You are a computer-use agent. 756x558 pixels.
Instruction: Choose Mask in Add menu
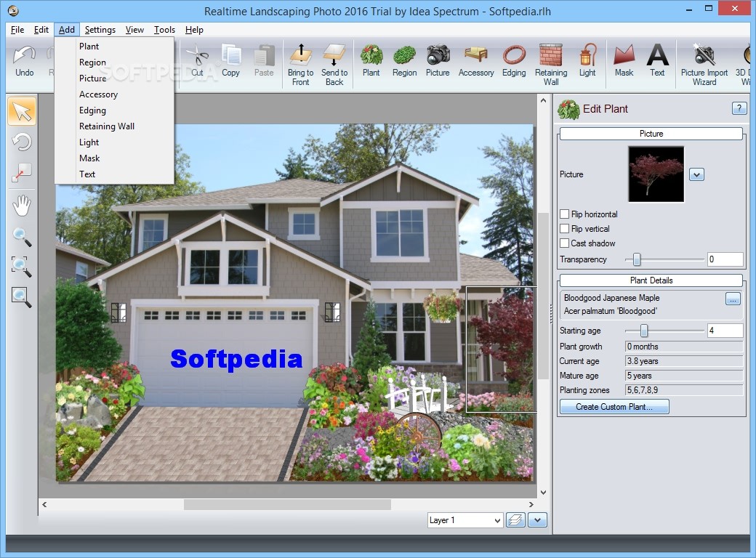tap(114, 158)
